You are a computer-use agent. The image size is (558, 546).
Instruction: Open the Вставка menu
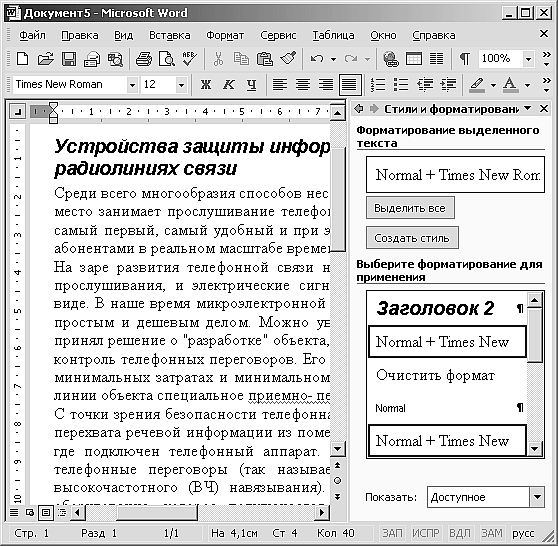click(x=169, y=35)
